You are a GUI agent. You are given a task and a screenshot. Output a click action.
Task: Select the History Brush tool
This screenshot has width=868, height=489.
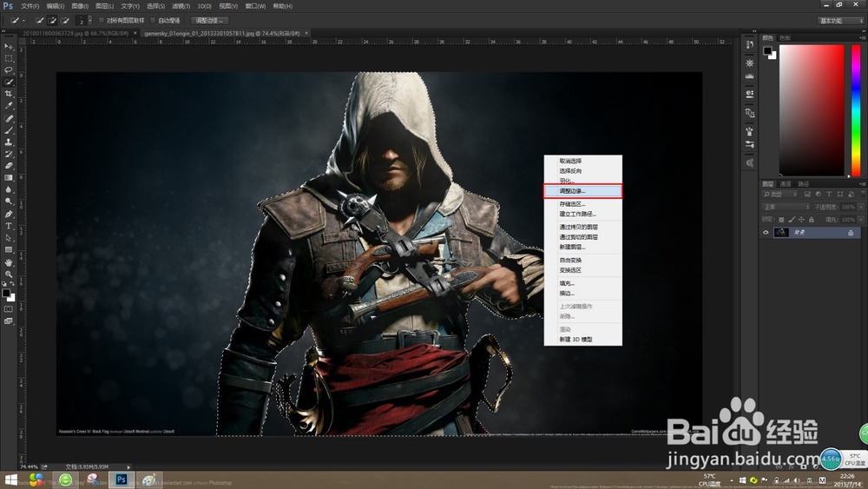9,154
